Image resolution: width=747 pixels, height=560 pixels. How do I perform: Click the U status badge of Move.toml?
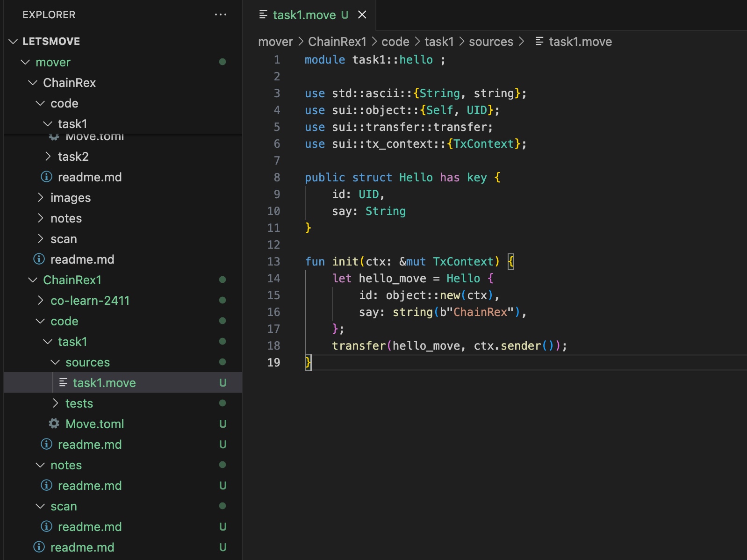point(223,424)
